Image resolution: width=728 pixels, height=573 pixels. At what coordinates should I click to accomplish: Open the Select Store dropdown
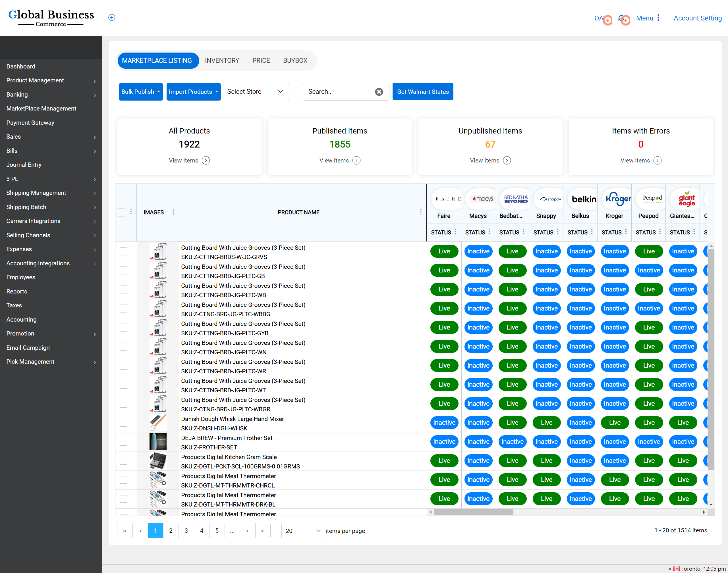point(256,91)
